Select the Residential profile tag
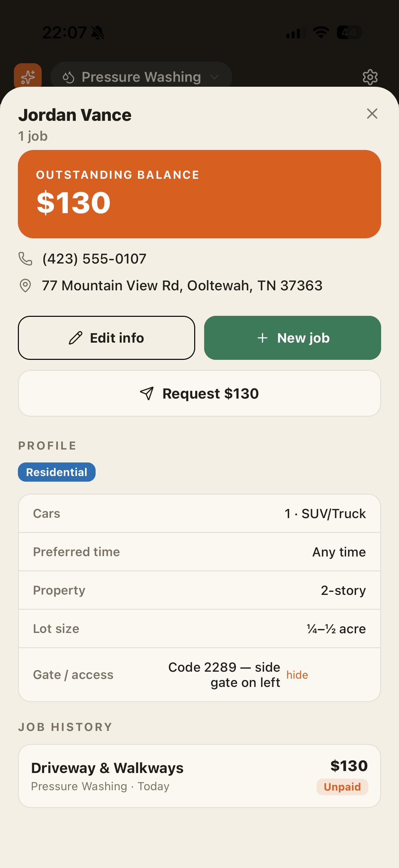399x868 pixels. point(57,472)
